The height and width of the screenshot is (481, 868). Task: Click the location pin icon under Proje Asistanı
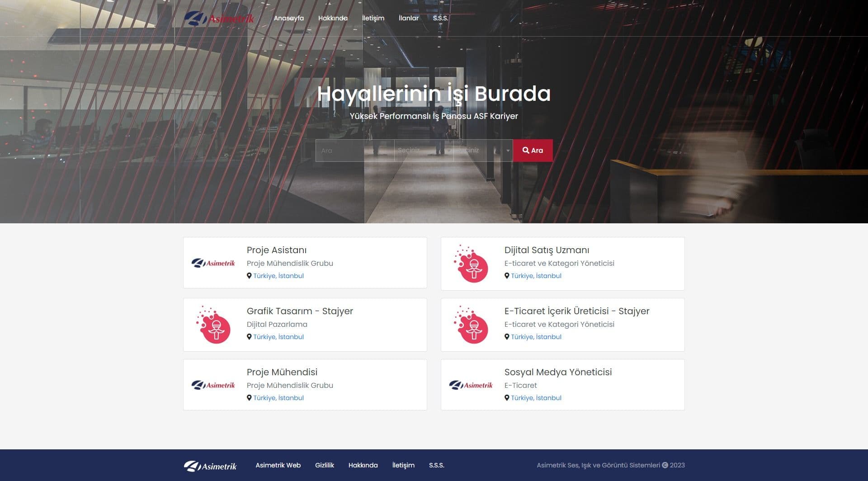(249, 275)
